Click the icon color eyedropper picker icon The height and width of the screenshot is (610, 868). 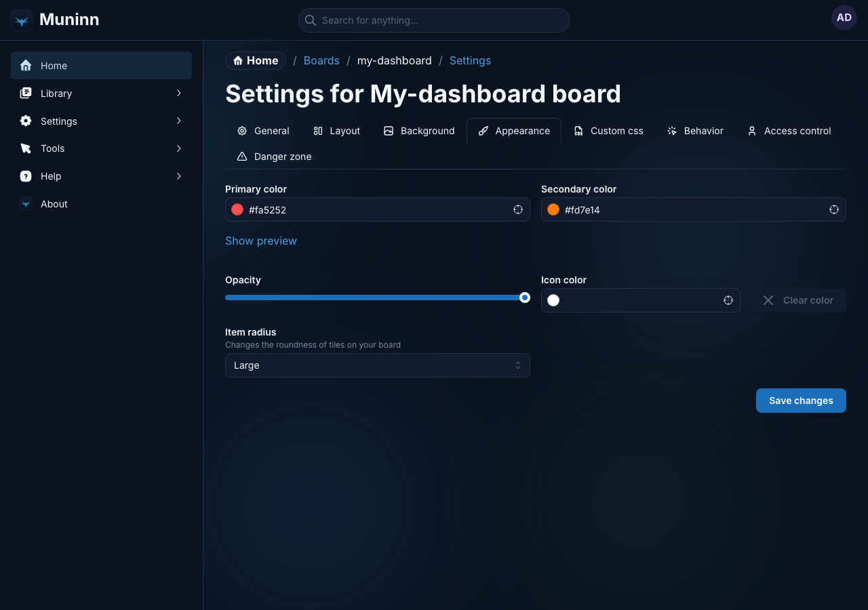tap(728, 300)
